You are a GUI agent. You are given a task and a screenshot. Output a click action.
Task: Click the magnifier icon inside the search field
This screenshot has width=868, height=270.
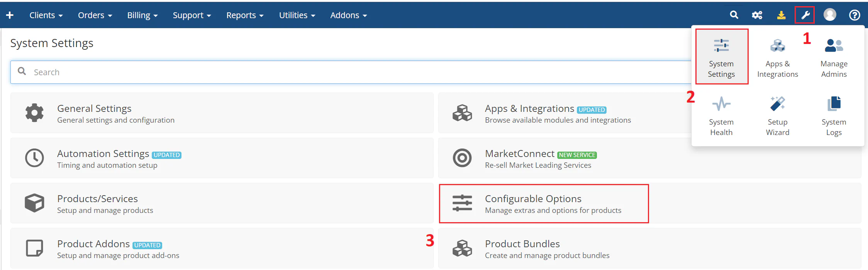click(22, 71)
